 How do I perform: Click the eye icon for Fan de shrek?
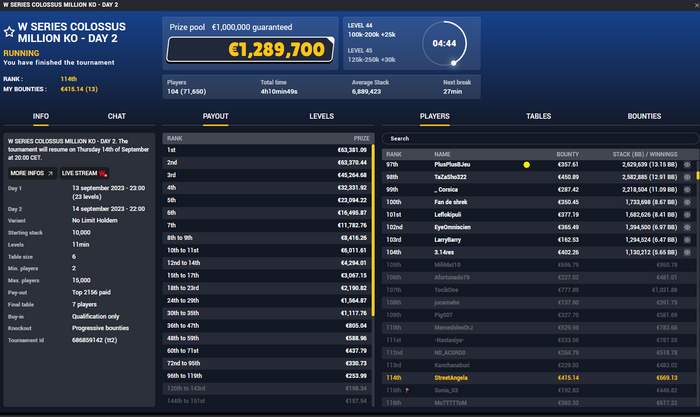687,202
